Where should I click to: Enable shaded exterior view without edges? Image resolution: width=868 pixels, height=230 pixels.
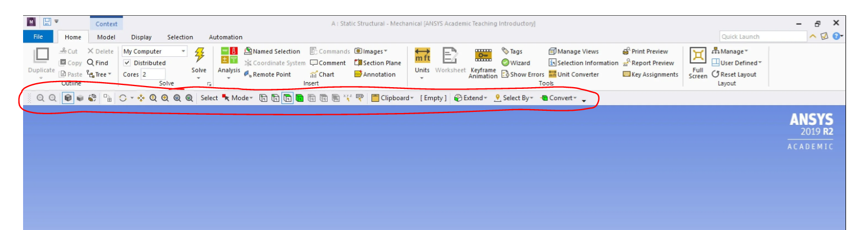[x=80, y=98]
